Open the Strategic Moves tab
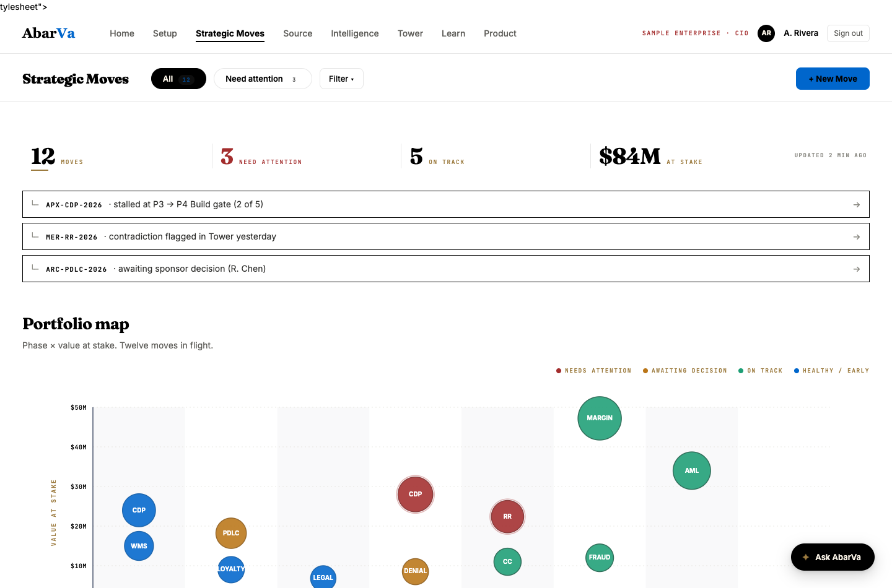892x588 pixels. point(230,33)
